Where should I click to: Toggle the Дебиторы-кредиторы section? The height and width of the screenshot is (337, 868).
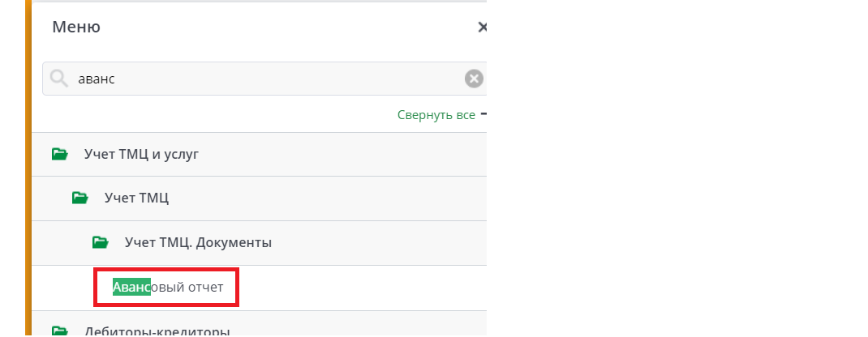pos(157,331)
